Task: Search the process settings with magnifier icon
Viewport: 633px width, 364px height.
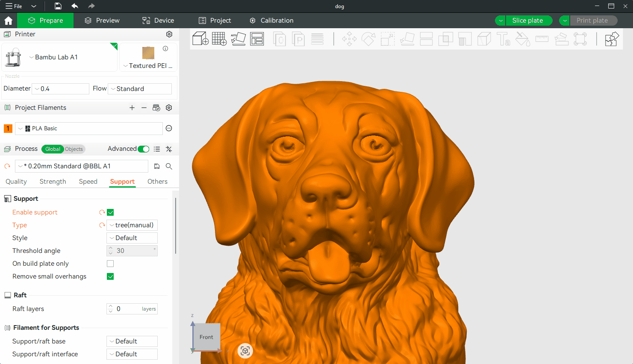Action: point(169,166)
